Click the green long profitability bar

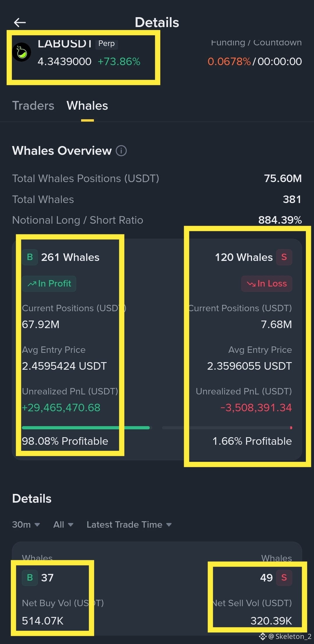(x=86, y=428)
